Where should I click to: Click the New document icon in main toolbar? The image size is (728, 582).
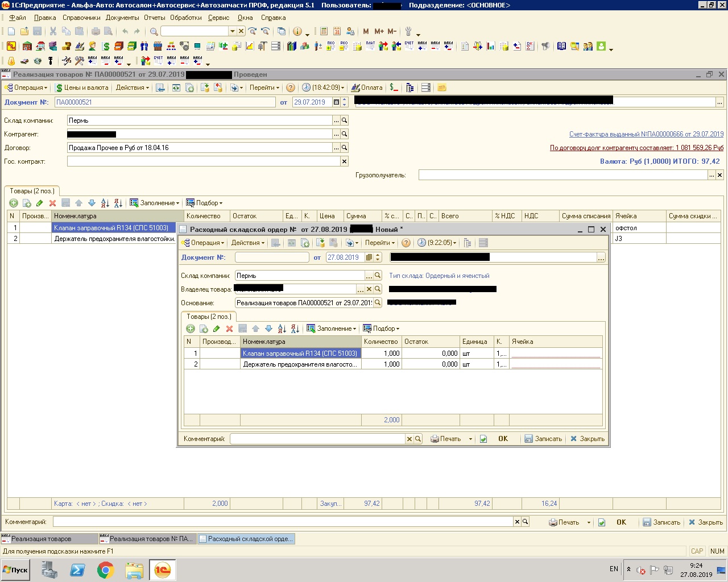click(x=11, y=31)
